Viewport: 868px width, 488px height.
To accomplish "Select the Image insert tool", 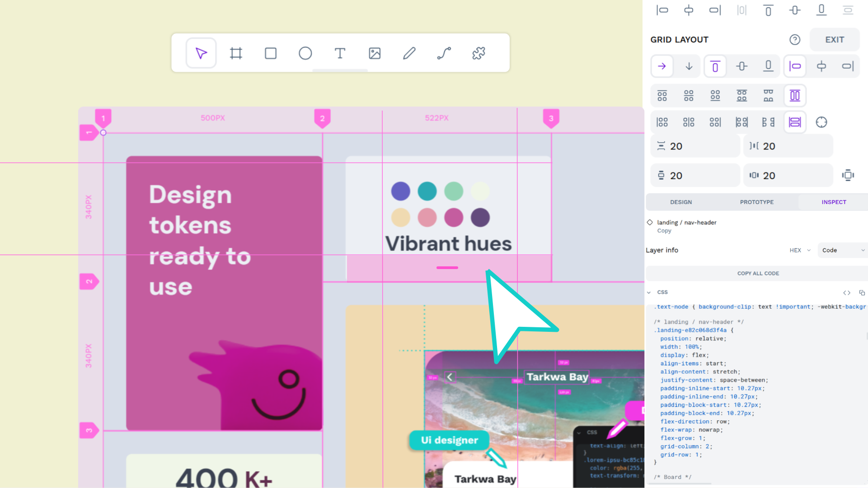I will [x=375, y=53].
